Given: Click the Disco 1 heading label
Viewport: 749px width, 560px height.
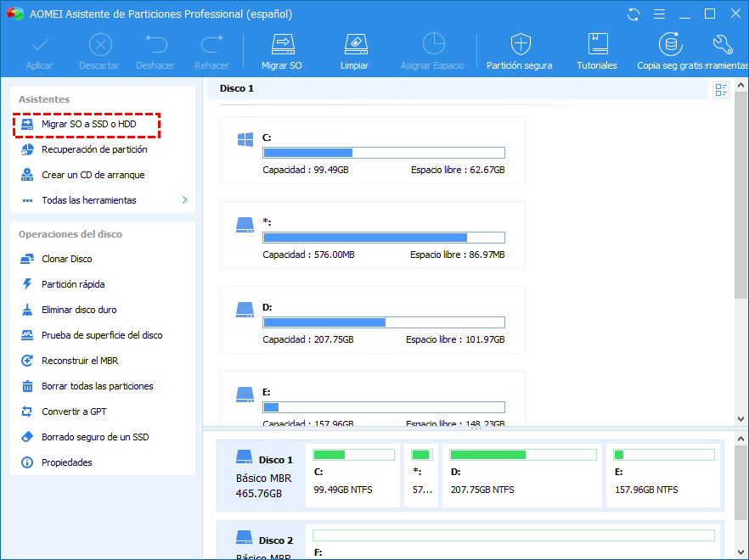Looking at the screenshot, I should pos(236,88).
